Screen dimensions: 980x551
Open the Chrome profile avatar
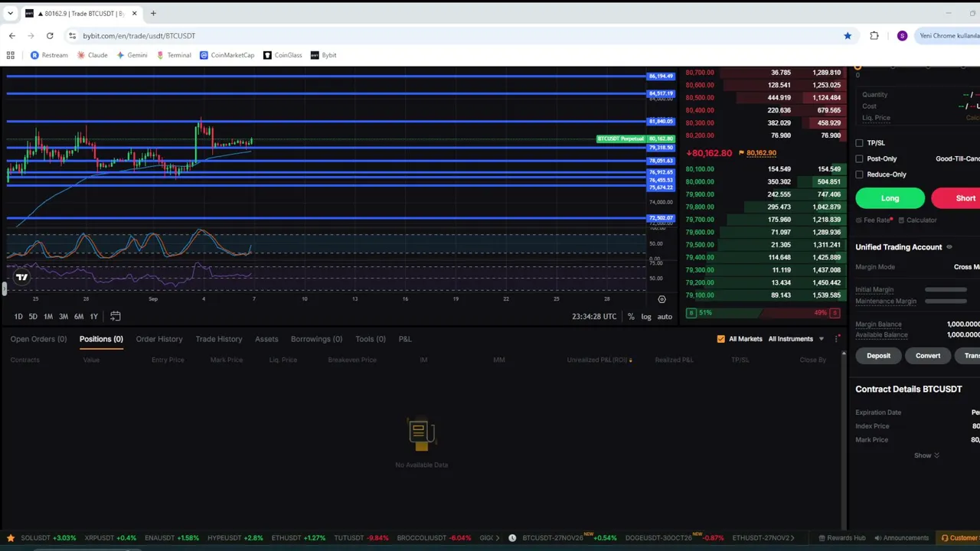tap(902, 35)
